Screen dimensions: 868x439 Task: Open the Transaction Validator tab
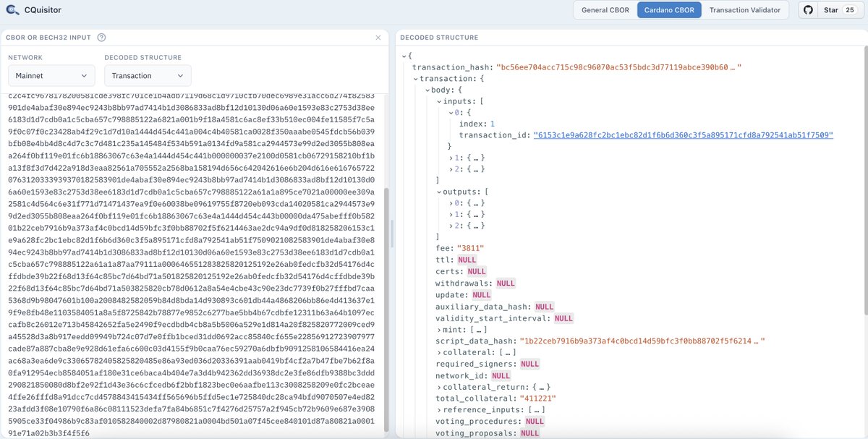coord(745,10)
